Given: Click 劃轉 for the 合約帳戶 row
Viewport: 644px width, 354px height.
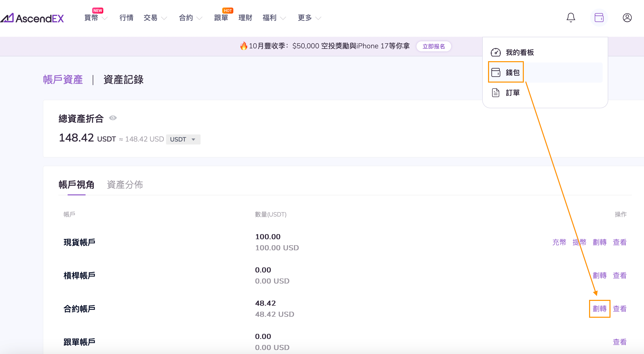Looking at the screenshot, I should (599, 309).
